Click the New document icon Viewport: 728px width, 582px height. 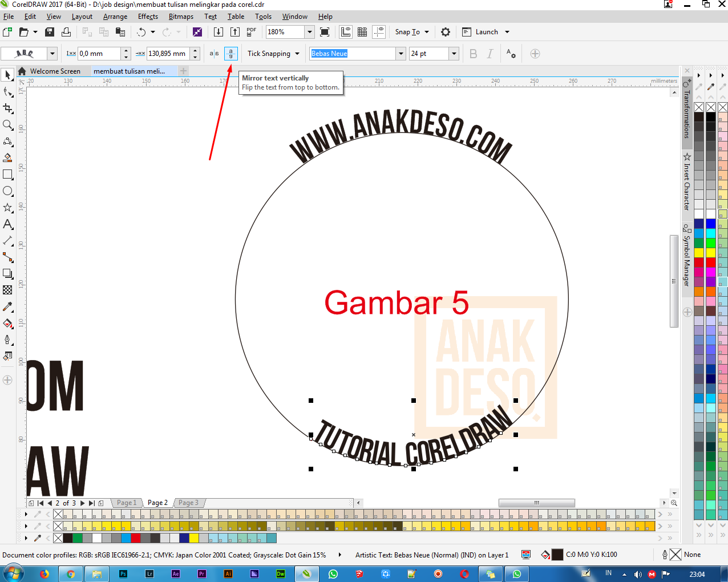[x=7, y=32]
